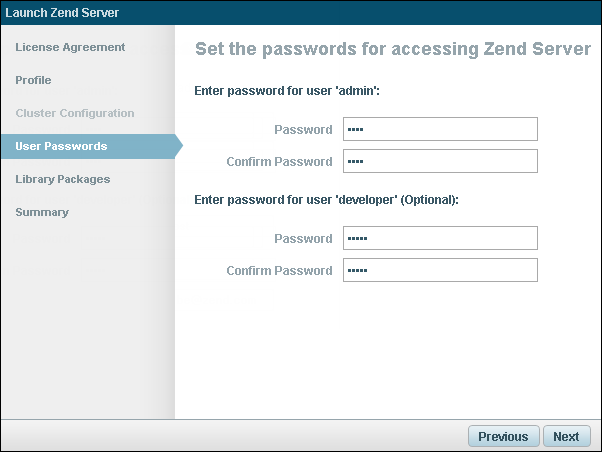Open the Profile step in sidebar

pos(33,80)
